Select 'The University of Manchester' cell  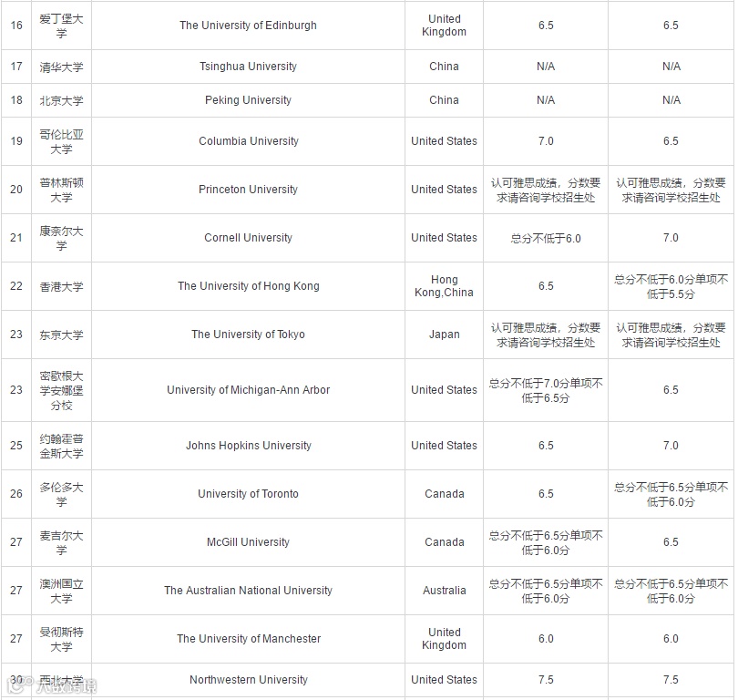coord(249,639)
